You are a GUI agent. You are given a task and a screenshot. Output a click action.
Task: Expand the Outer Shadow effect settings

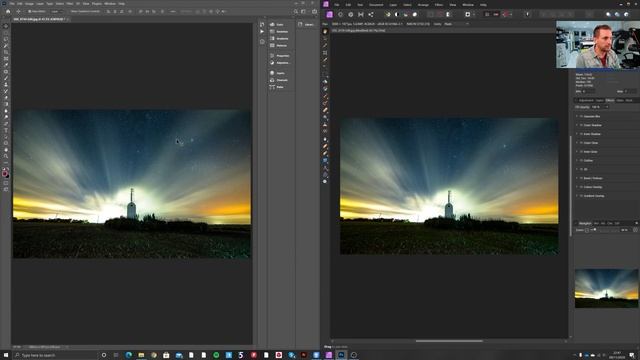[x=577, y=125]
